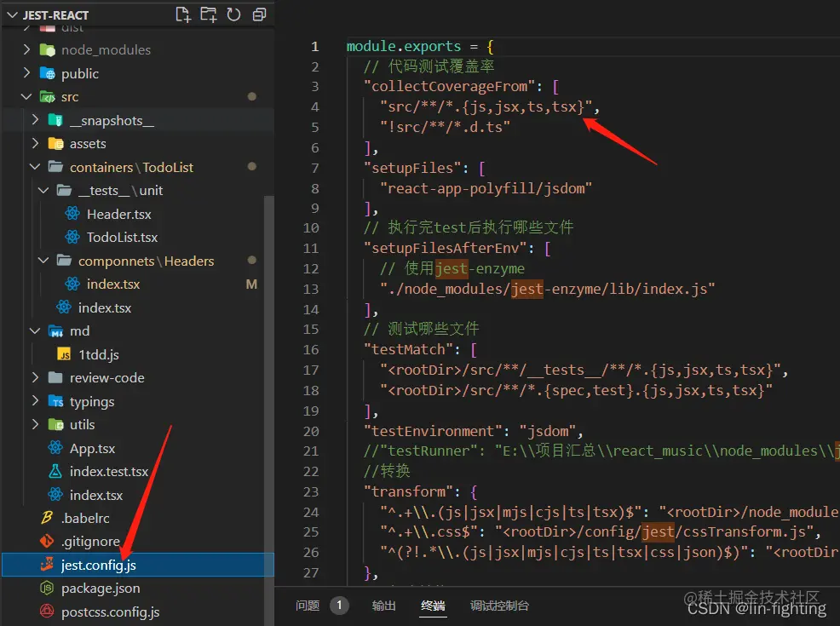Switch to the 调试控制台 panel tab
Screen dimensions: 840x626
tap(499, 606)
